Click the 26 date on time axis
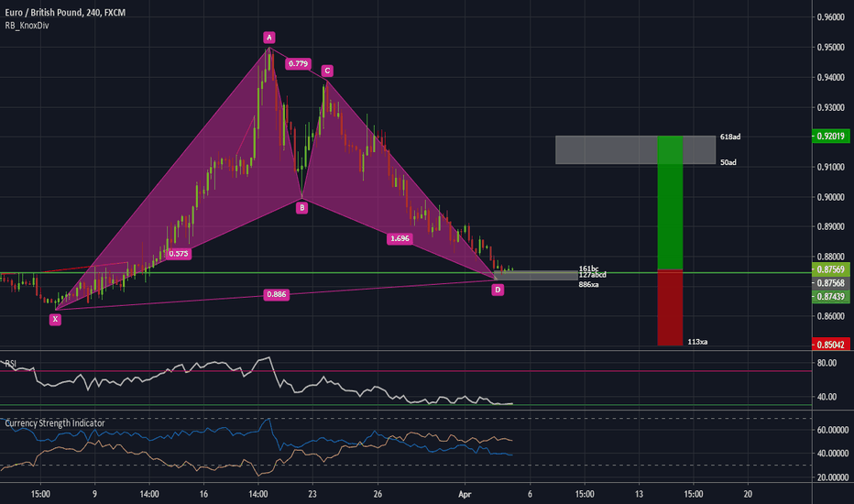This screenshot has width=854, height=504. click(378, 494)
